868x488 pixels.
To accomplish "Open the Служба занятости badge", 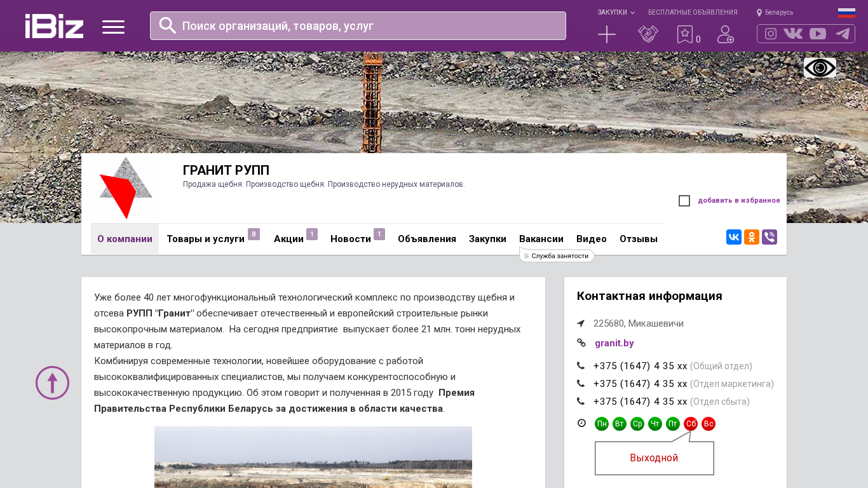I will coord(557,255).
